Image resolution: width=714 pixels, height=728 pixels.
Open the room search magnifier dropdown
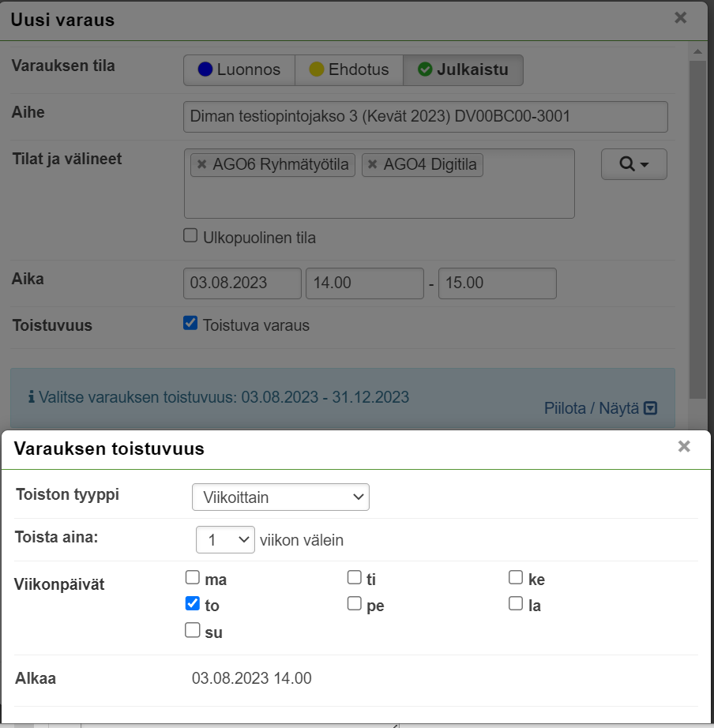633,164
